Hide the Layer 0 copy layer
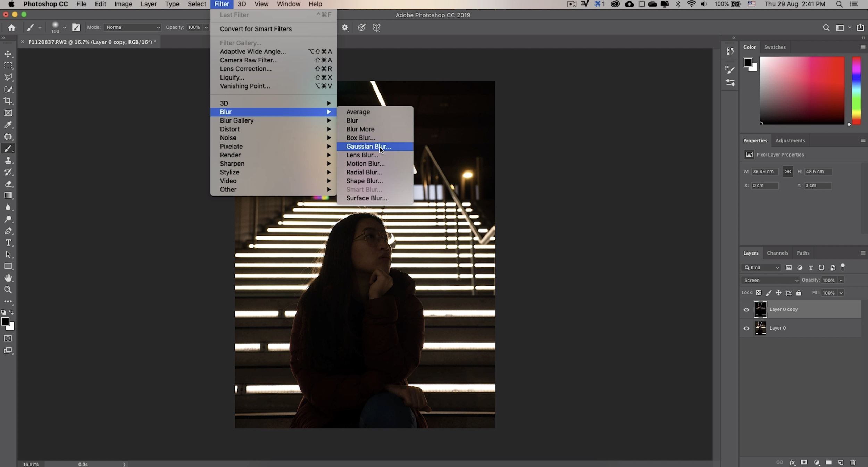The image size is (868, 467). tap(746, 309)
